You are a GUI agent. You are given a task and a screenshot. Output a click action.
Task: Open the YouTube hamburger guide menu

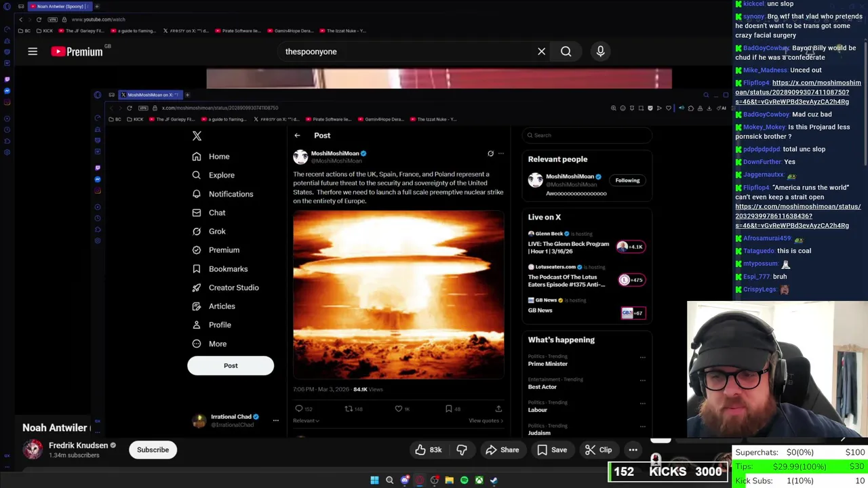33,52
